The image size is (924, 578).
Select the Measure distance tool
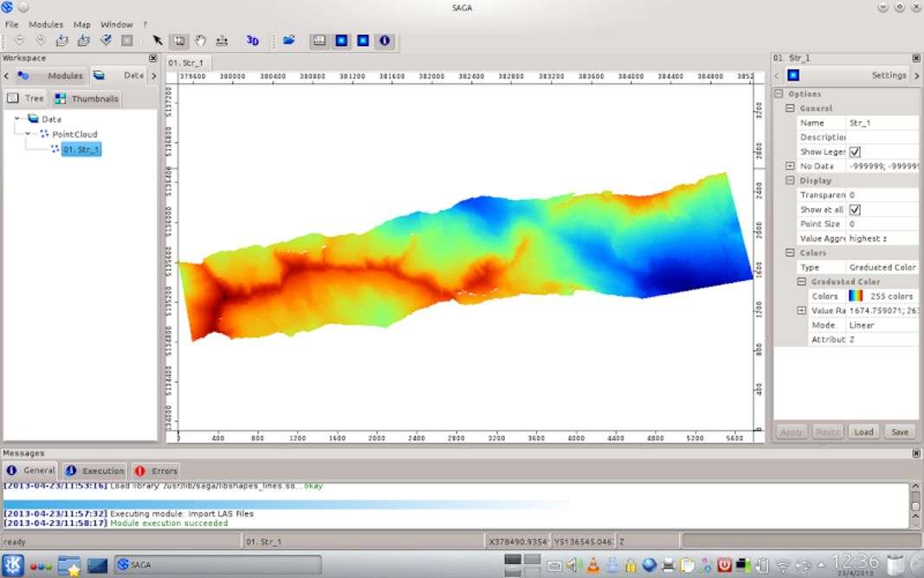coord(222,40)
